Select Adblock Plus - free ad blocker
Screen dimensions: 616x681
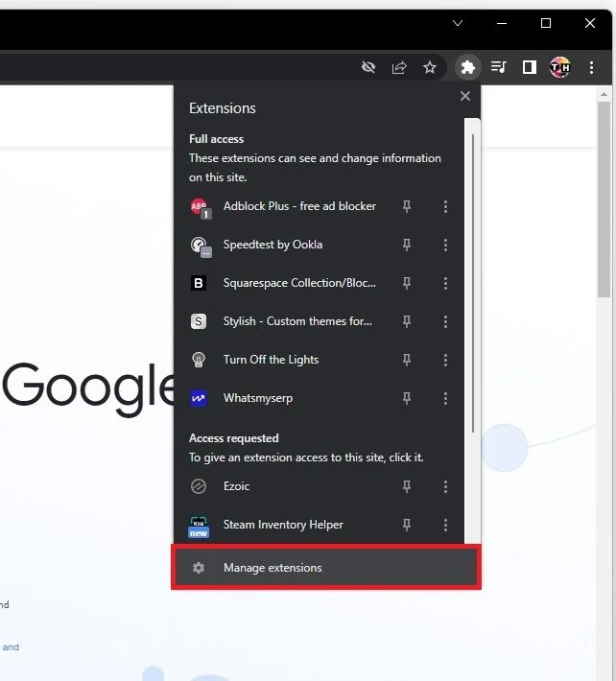pyautogui.click(x=299, y=206)
